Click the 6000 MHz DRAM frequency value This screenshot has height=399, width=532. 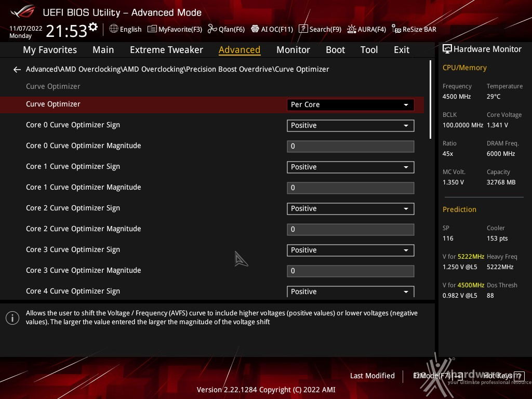click(x=501, y=154)
